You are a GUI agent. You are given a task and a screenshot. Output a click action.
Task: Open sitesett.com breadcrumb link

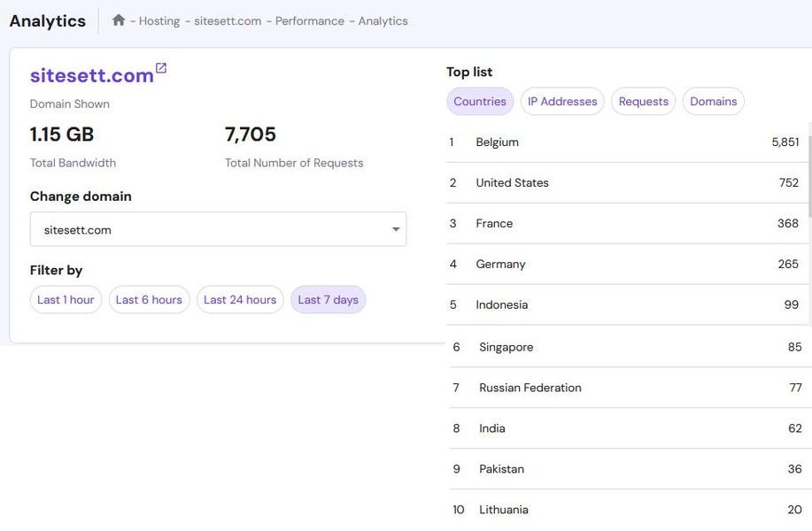pos(228,21)
